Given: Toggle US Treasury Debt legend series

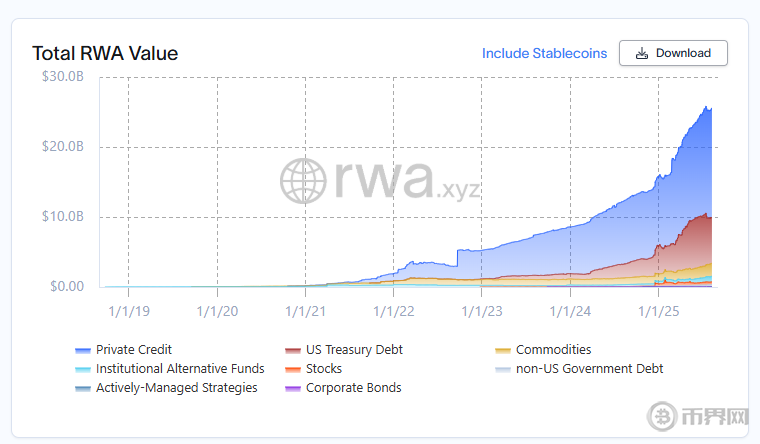Looking at the screenshot, I should [x=354, y=350].
